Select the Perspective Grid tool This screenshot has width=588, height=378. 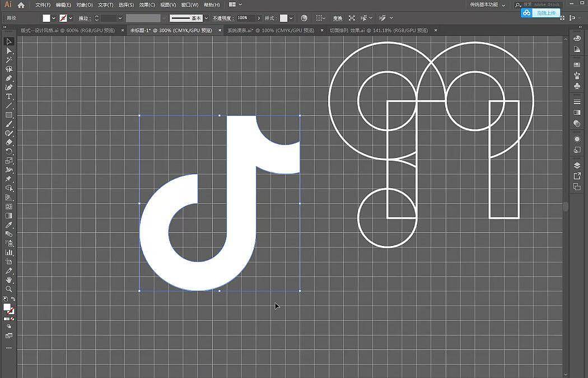tap(9, 198)
